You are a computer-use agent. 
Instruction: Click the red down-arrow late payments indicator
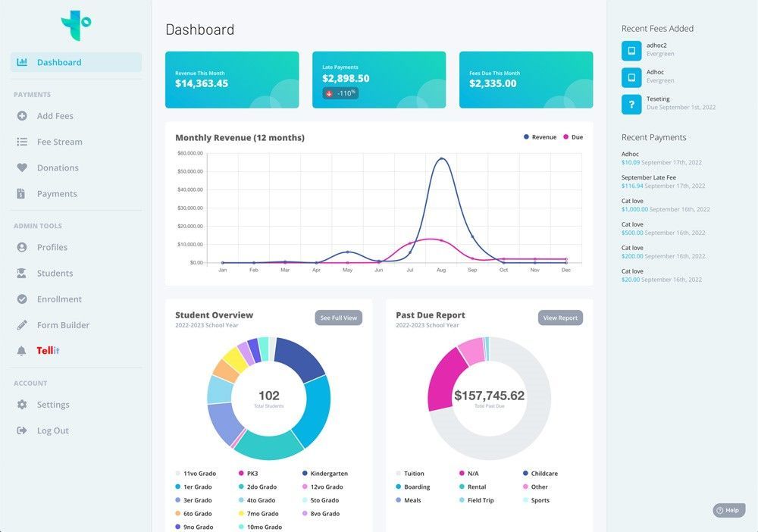[329, 93]
